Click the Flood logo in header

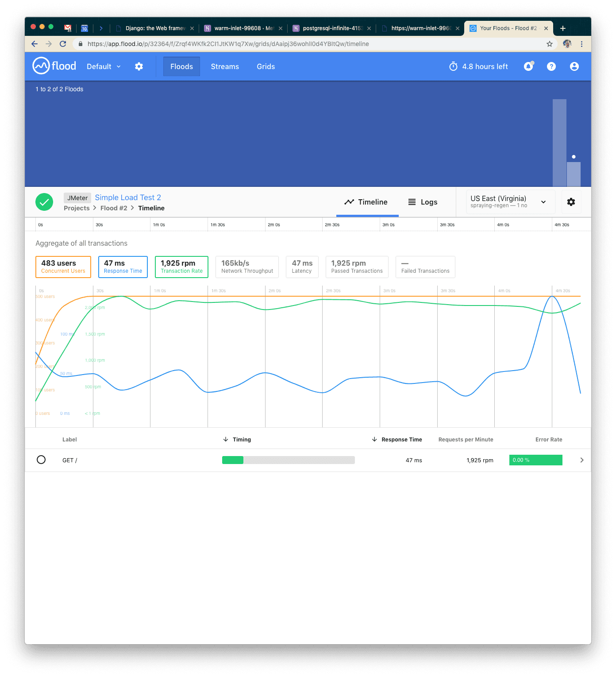click(54, 66)
